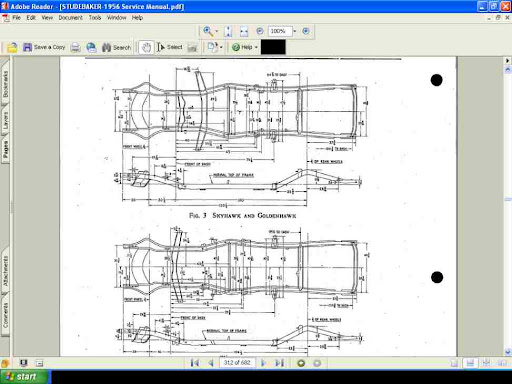
Task: Click the small window icon in status bar
Action: coord(39,363)
